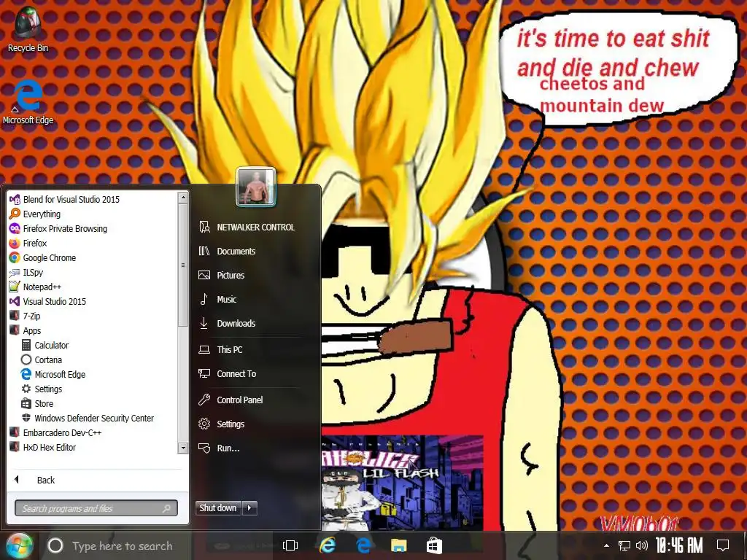Open Microsoft Edge from the taskbar

tap(363, 545)
